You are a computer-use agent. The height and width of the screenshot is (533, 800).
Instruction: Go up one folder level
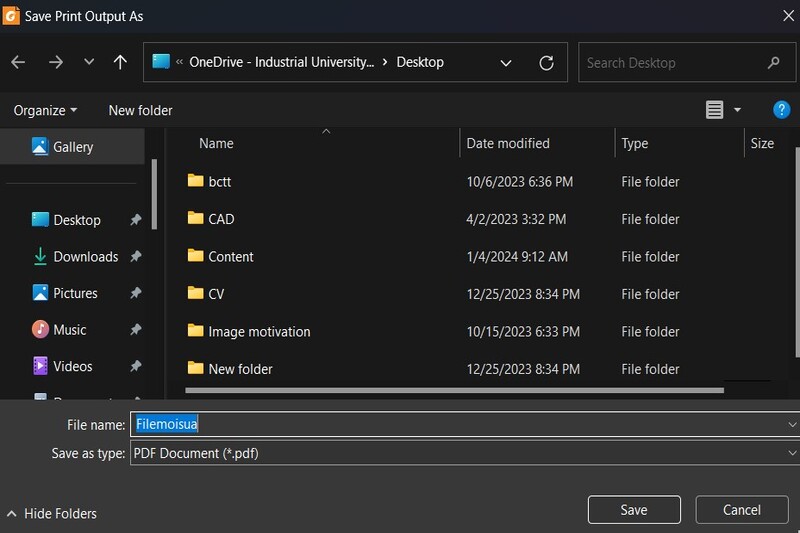tap(120, 62)
